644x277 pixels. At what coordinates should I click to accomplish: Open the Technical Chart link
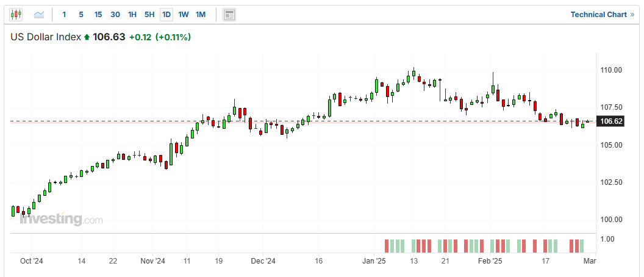coord(602,15)
